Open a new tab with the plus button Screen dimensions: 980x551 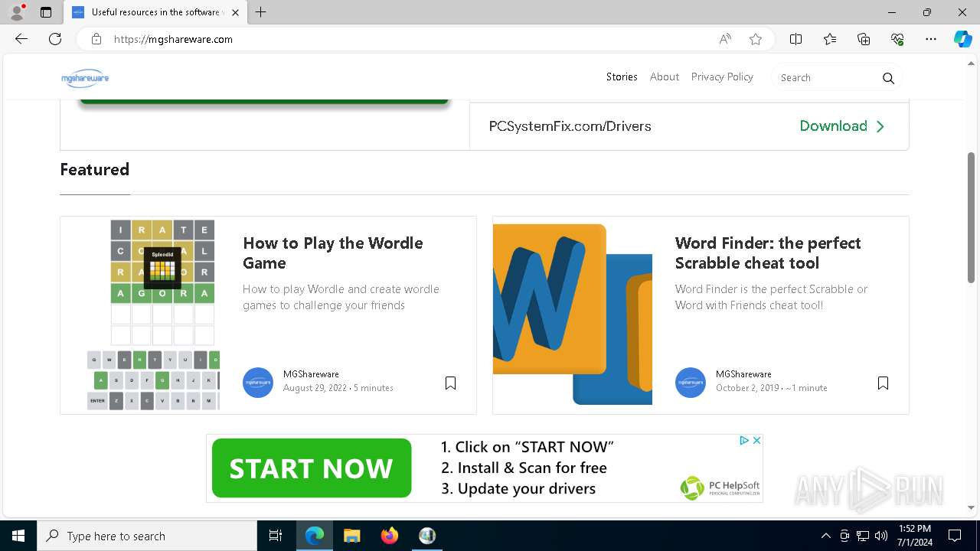pyautogui.click(x=261, y=12)
